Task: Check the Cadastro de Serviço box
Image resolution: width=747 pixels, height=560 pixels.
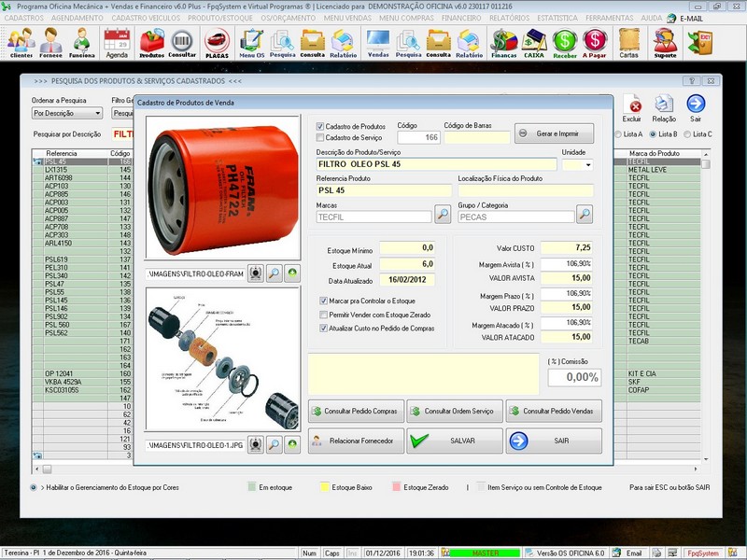Action: coord(320,137)
